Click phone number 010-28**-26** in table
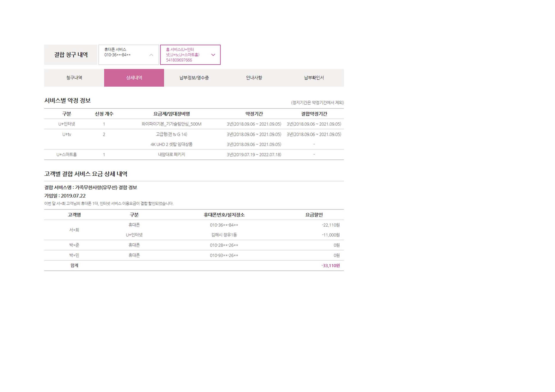The height and width of the screenshot is (392, 555). 224,245
